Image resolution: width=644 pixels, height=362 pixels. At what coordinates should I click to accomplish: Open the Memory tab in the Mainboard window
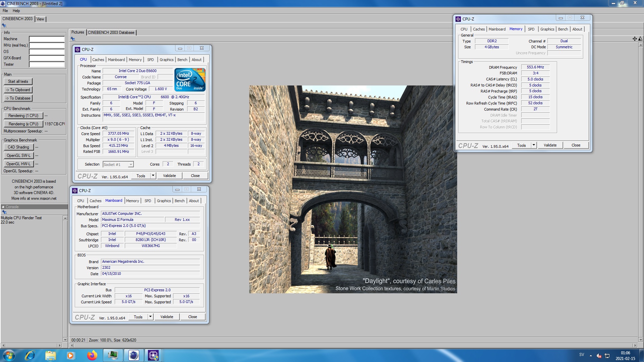pos(132,201)
